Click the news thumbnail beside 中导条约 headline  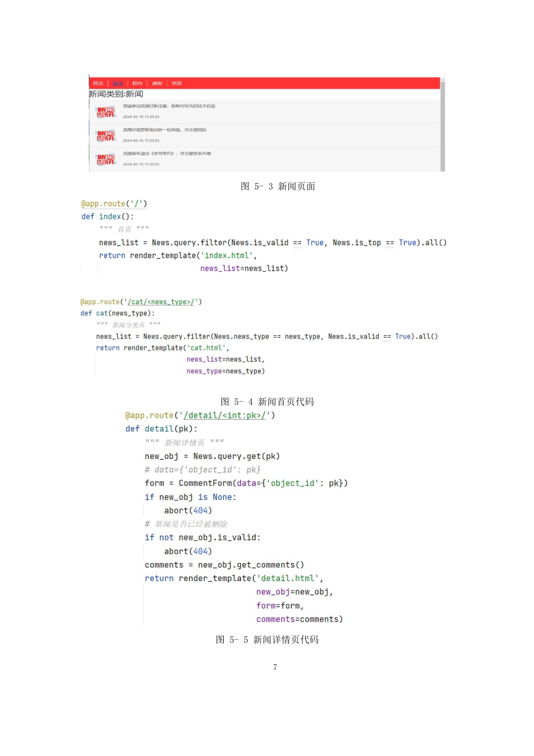click(x=106, y=160)
